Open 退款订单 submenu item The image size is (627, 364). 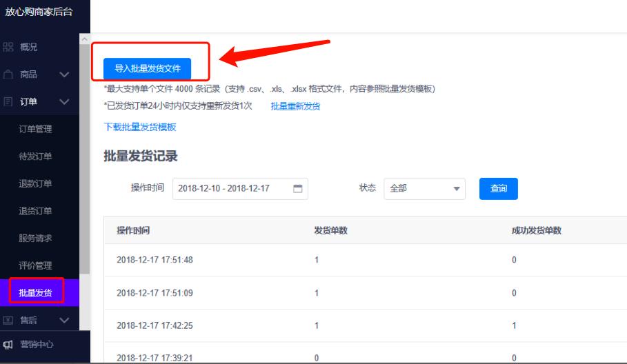click(x=35, y=183)
